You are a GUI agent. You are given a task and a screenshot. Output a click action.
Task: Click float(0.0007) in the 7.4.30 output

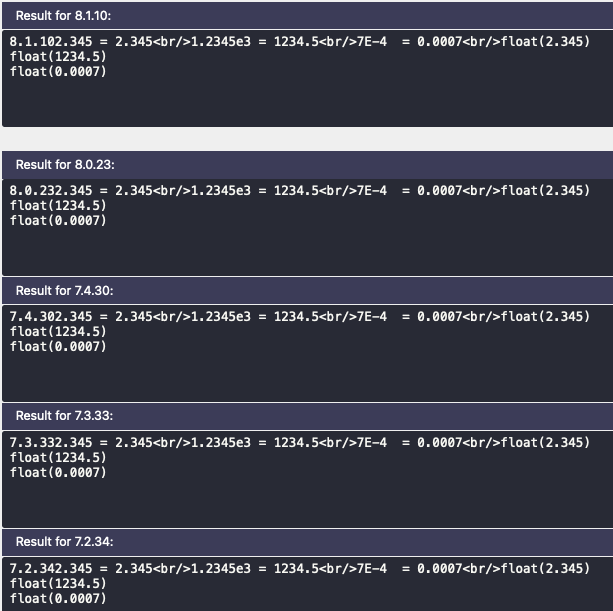[58, 346]
